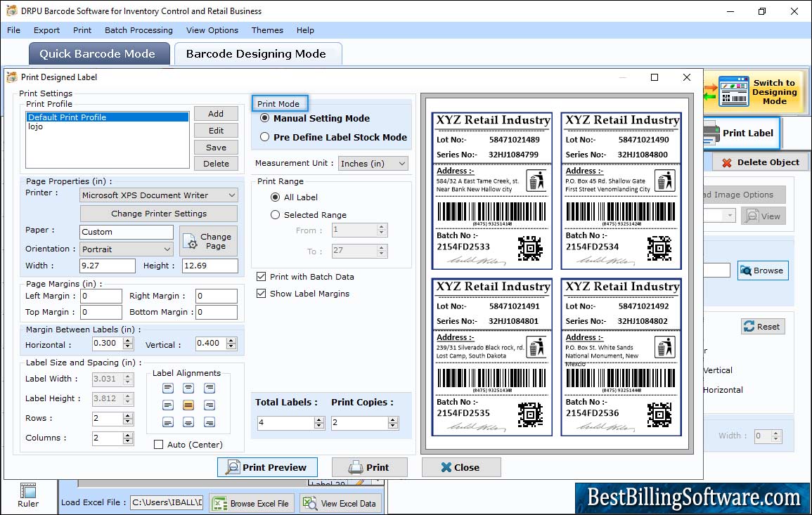Open the Help menu
Image resolution: width=812 pixels, height=515 pixels.
305,30
